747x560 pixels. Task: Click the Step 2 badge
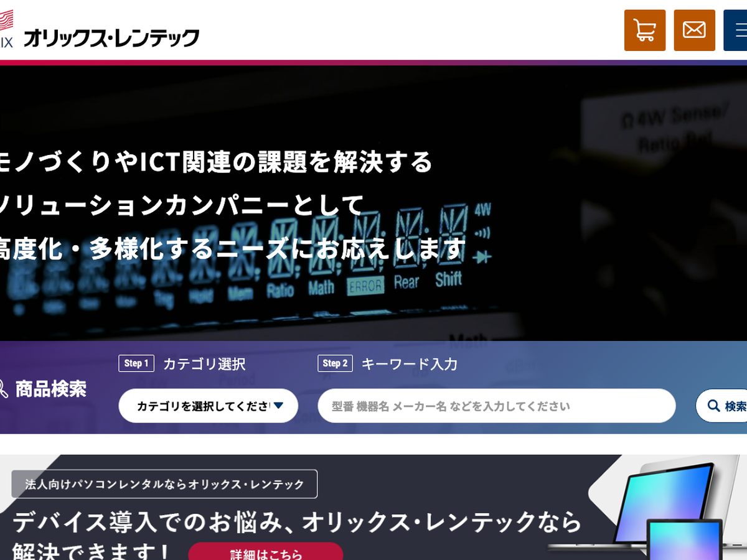[335, 363]
